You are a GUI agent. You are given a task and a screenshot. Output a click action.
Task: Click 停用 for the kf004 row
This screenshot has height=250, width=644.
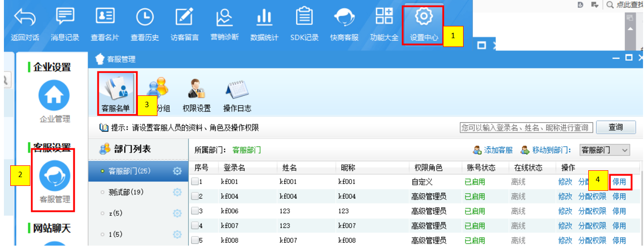pos(619,197)
